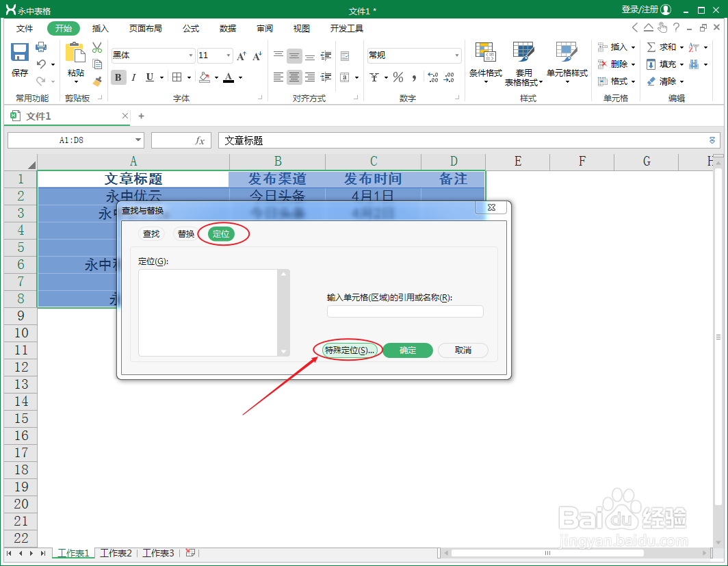
Task: Open the font name dropdown
Action: 190,55
